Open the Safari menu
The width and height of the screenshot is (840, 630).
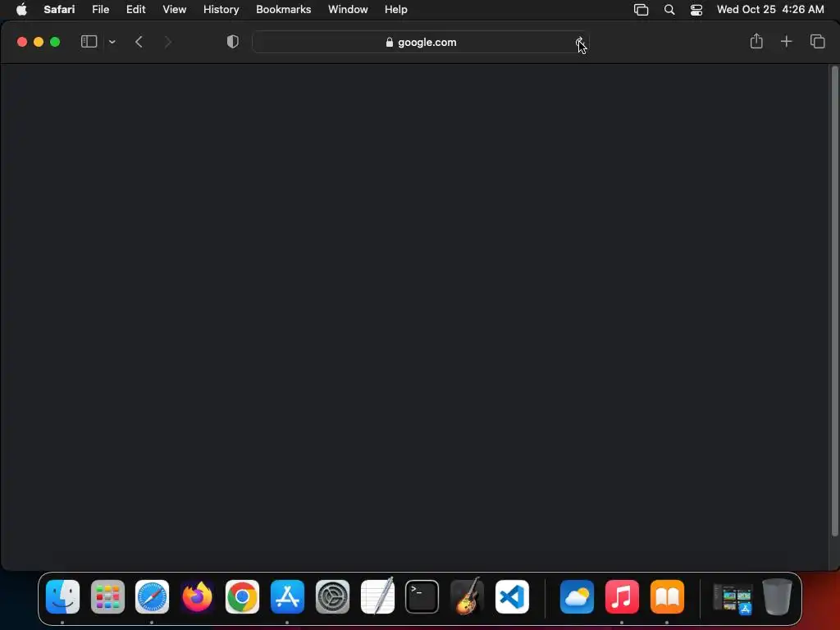(59, 10)
